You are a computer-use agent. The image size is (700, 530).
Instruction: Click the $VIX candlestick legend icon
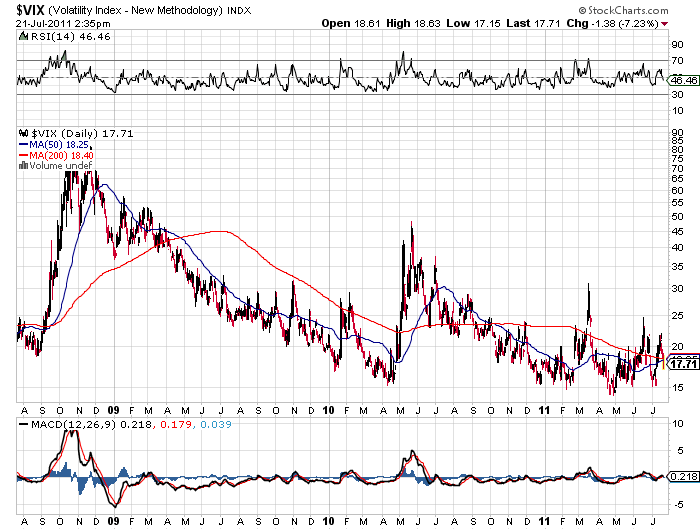tap(21, 133)
